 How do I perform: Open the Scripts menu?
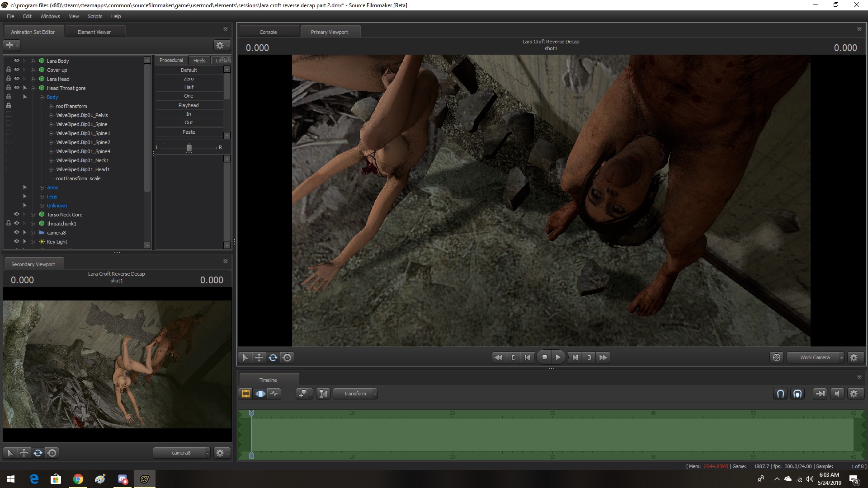95,16
